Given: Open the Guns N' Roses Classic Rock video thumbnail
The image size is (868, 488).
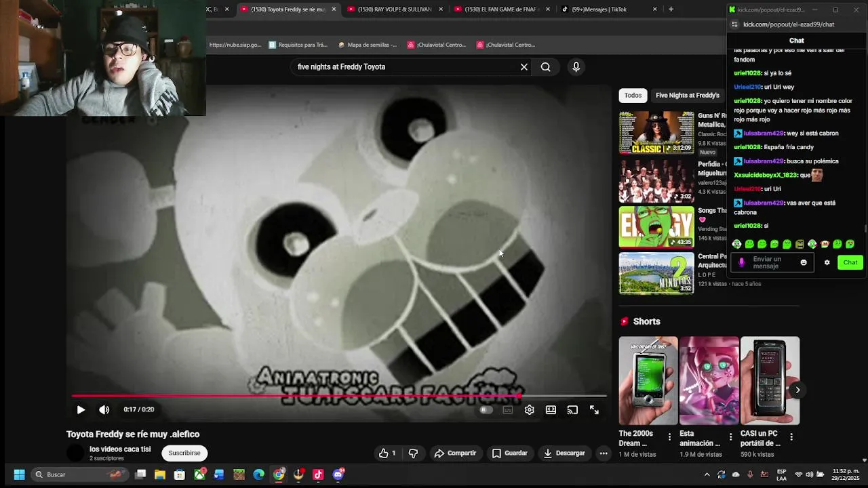Looking at the screenshot, I should (x=656, y=133).
